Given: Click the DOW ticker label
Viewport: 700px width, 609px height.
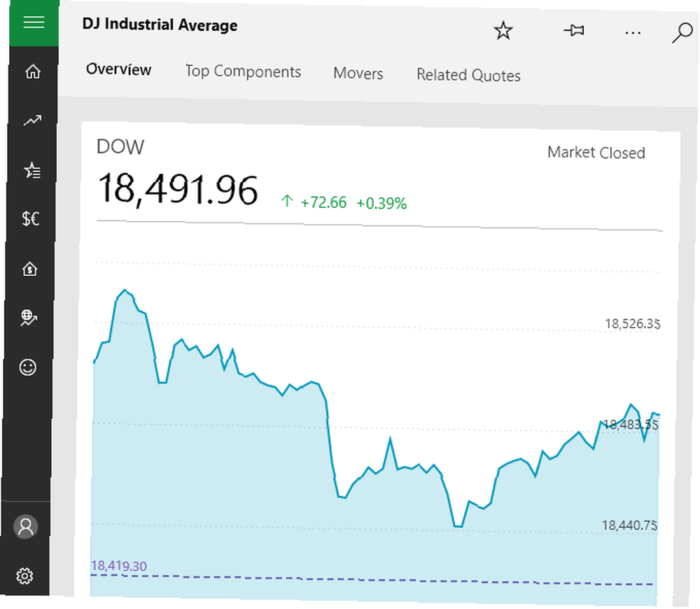Looking at the screenshot, I should (x=120, y=147).
